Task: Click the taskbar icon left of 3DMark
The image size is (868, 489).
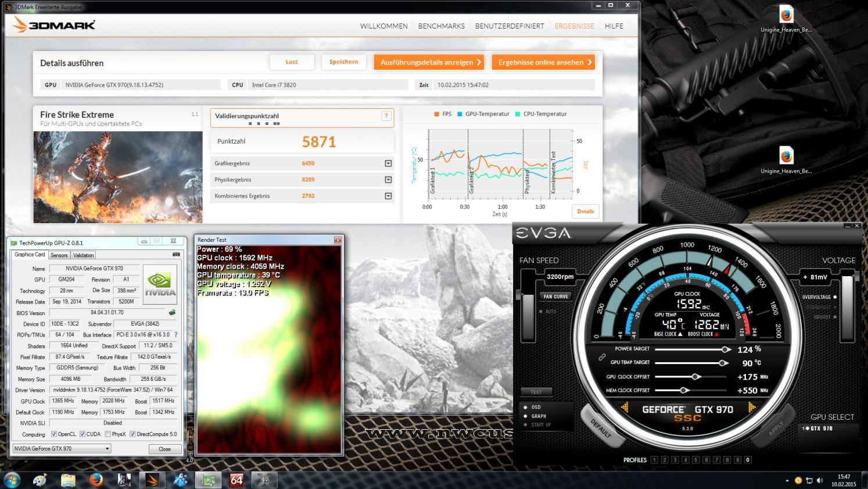Action: pyautogui.click(x=124, y=480)
